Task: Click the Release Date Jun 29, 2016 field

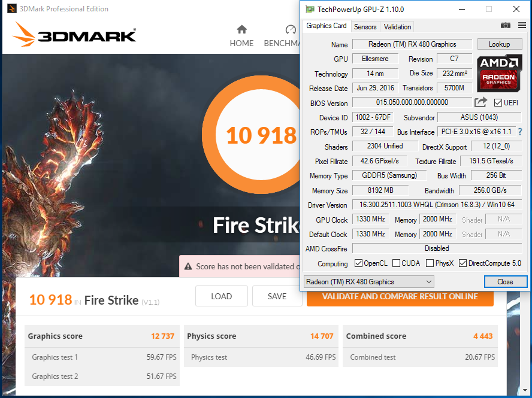Action: pos(375,88)
